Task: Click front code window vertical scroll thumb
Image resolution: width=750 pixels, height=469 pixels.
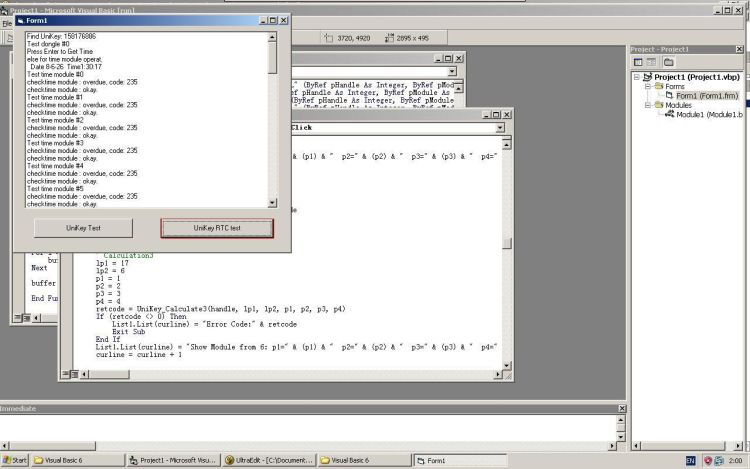Action: click(507, 244)
